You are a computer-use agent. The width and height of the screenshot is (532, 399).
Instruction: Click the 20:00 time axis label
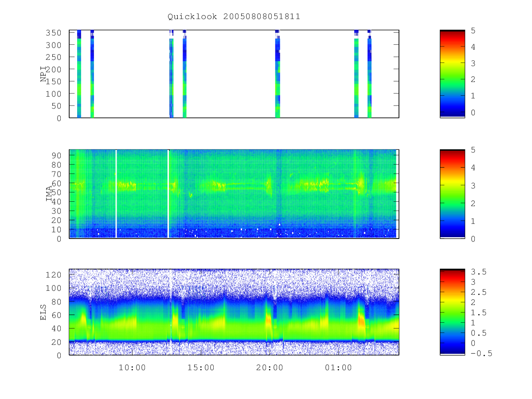point(270,368)
